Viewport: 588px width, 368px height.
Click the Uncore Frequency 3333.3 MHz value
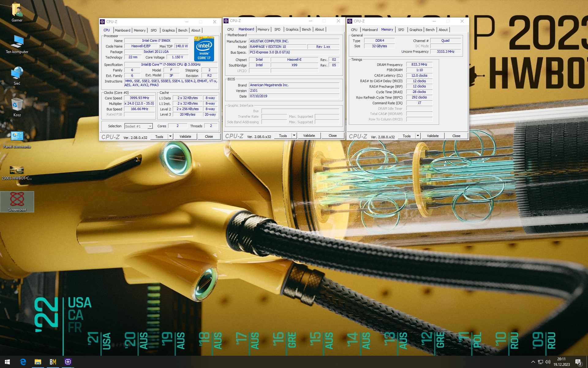446,52
